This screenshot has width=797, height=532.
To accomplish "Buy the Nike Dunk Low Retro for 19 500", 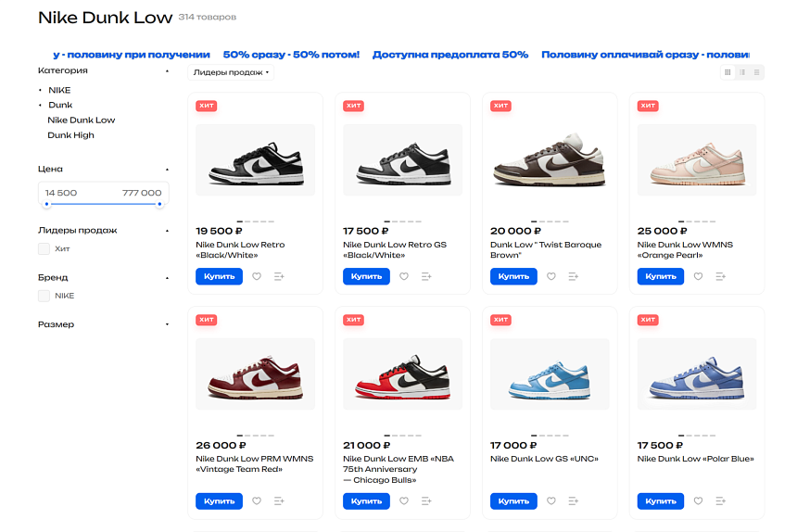I will tap(219, 276).
